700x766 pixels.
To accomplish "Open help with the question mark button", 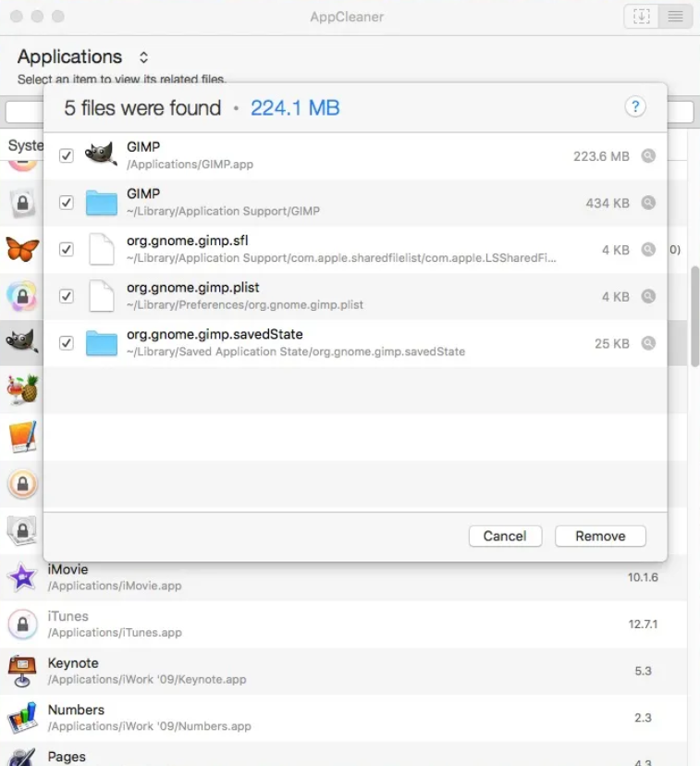I will pyautogui.click(x=635, y=106).
